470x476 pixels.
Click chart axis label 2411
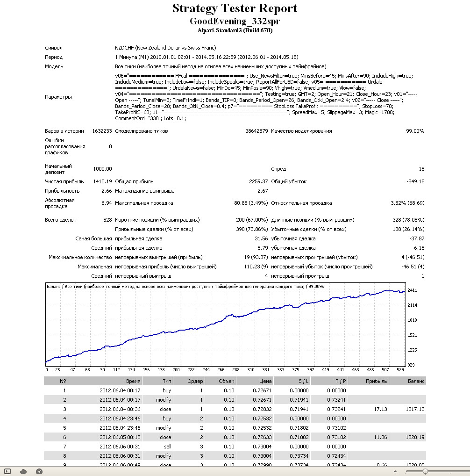pyautogui.click(x=412, y=290)
